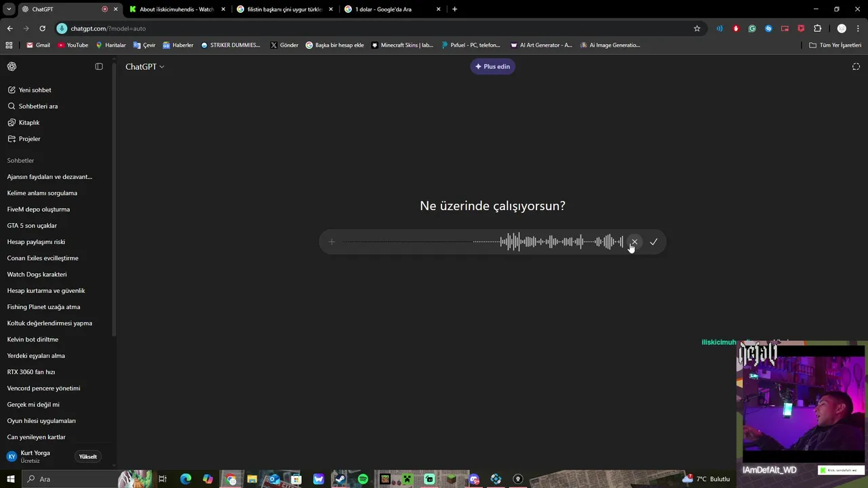The image size is (868, 488).
Task: Toggle temporary chat icon at top right
Action: pos(856,66)
